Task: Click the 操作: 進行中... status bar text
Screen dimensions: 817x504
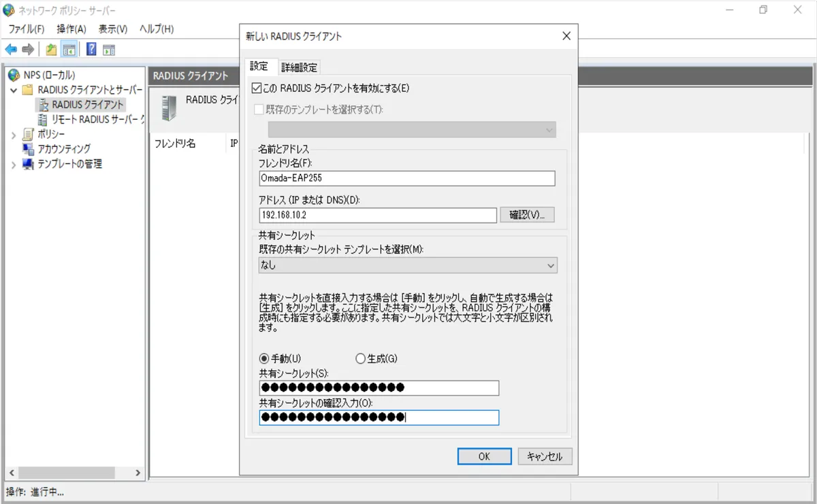Action: coord(35,492)
